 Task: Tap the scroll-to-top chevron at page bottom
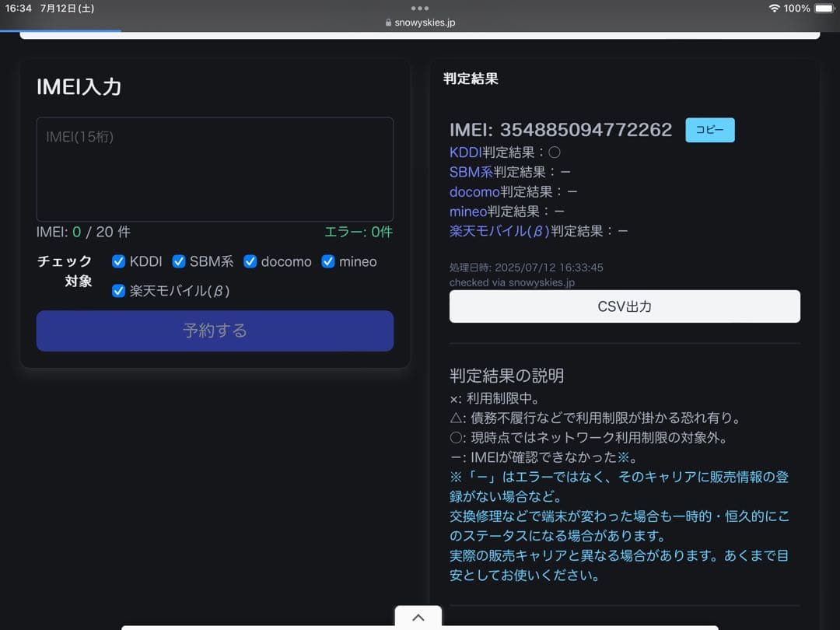click(418, 617)
